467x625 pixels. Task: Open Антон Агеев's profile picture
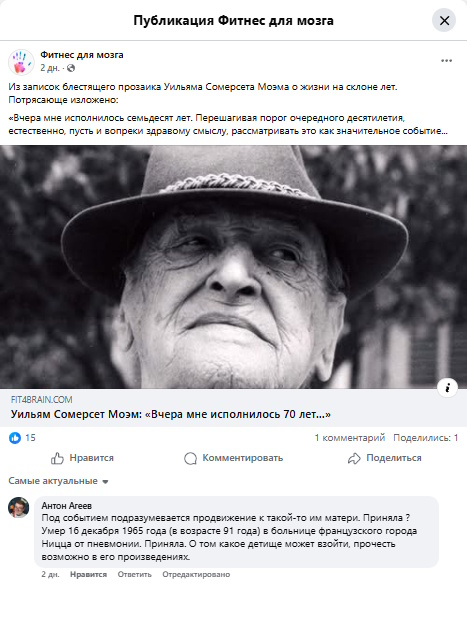click(x=19, y=507)
